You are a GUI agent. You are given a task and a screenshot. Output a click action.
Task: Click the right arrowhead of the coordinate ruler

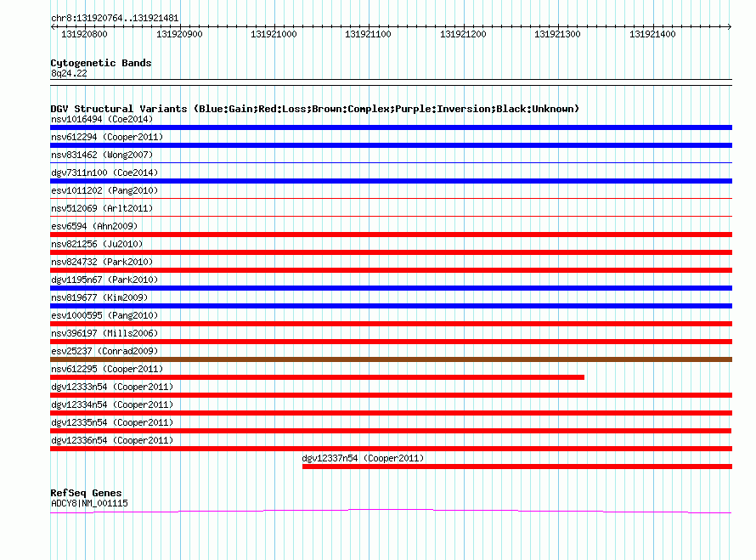click(x=730, y=27)
